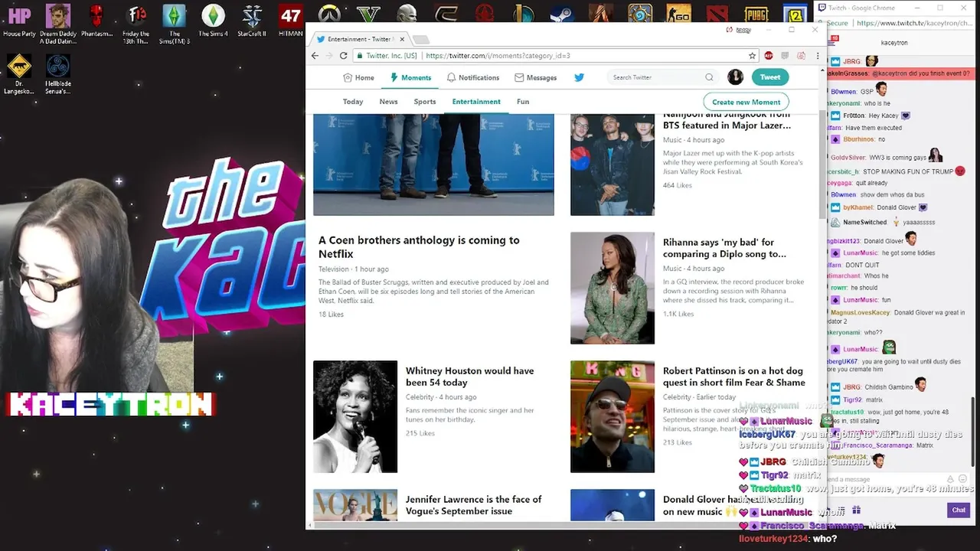Screen dimensions: 980x551
Task: Click Create new Moment
Action: pos(746,102)
